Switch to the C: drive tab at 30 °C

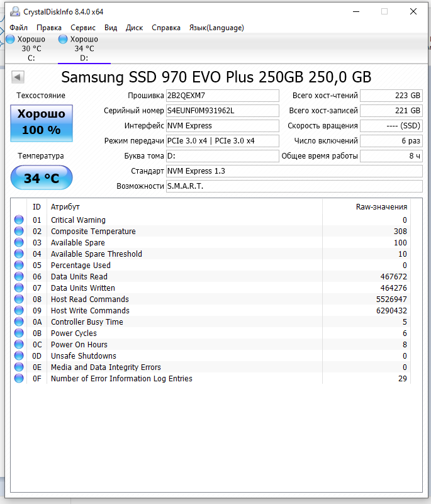tap(31, 48)
